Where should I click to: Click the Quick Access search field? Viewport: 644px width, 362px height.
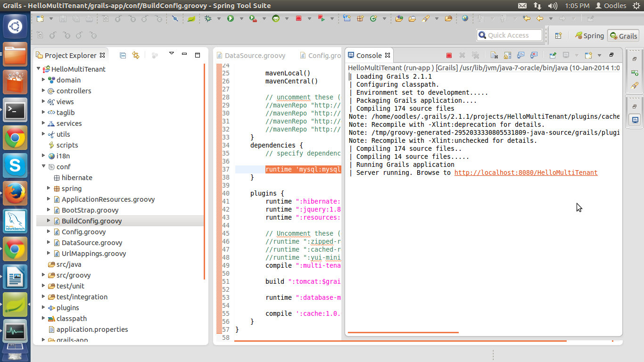[510, 35]
